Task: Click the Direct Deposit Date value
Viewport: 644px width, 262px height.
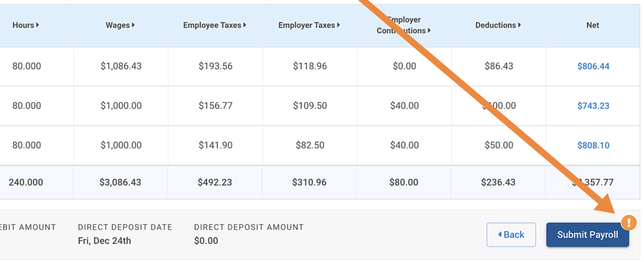Action: tap(104, 241)
